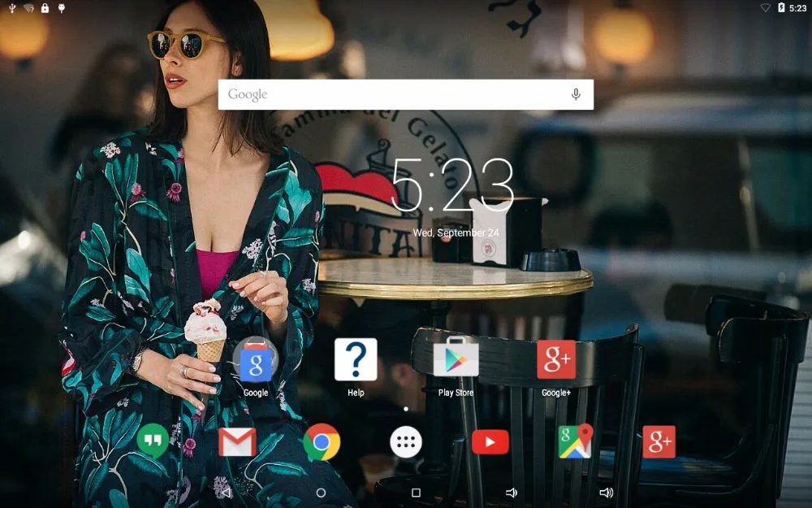The image size is (812, 508).
Task: Open the 5:23 clock widget
Action: 453,185
